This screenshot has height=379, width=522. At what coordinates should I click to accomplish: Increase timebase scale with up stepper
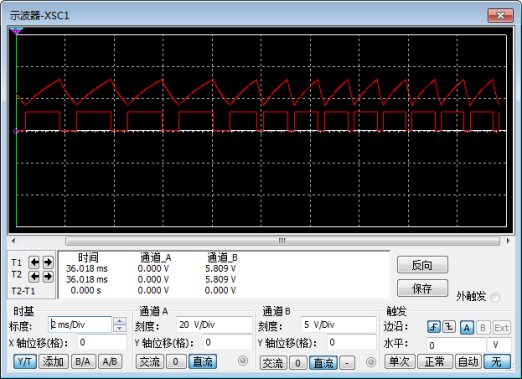click(120, 321)
